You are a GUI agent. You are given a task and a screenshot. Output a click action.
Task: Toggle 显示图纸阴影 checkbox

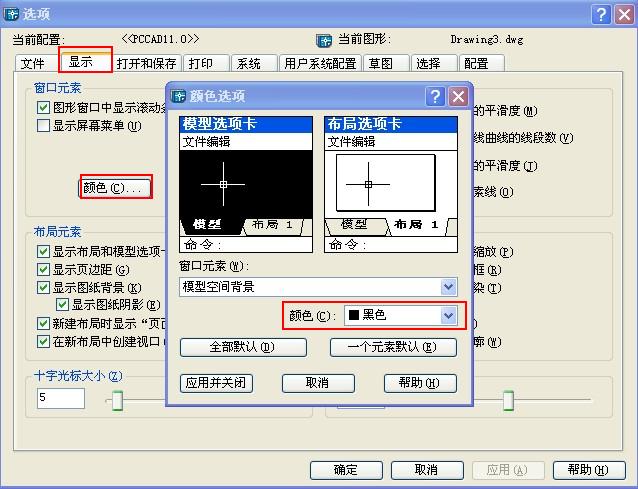(x=62, y=305)
